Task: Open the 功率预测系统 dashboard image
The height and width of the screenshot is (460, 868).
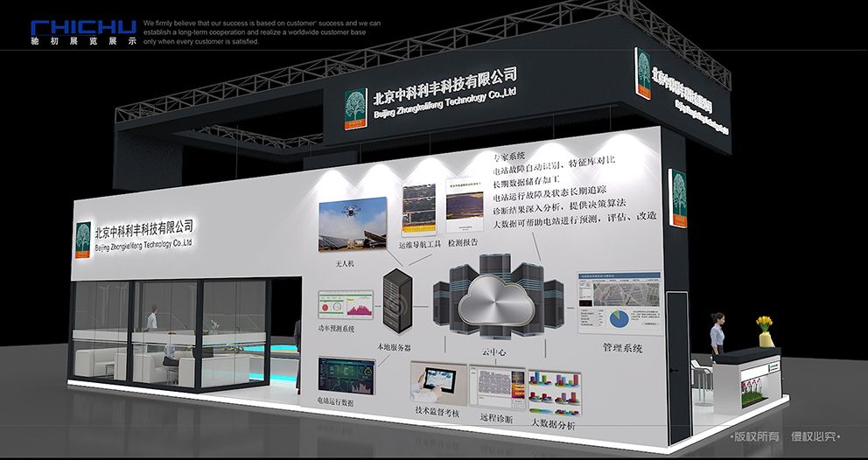Action: pyautogui.click(x=346, y=305)
